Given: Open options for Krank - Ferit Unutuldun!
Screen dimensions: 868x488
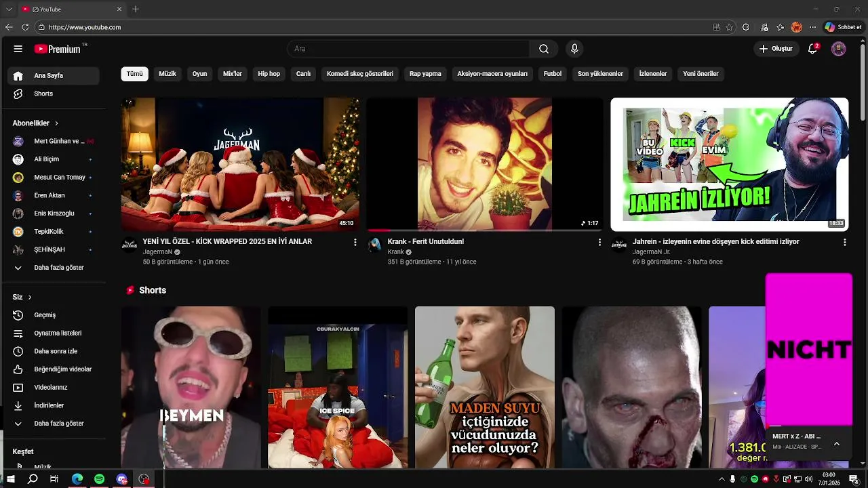Looking at the screenshot, I should tap(599, 242).
